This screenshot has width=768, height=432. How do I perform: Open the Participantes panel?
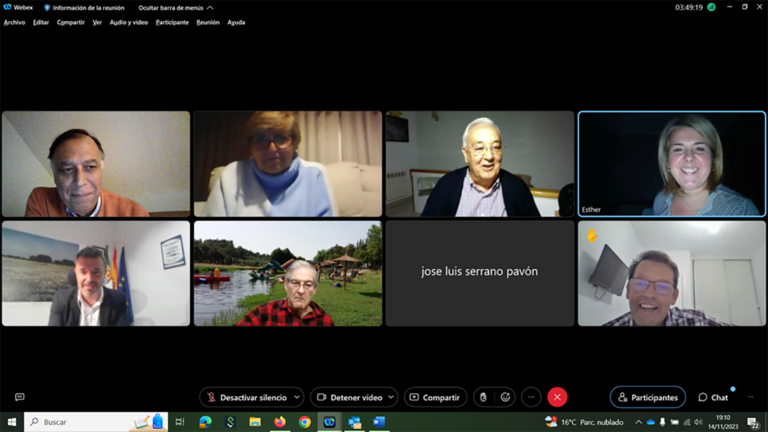pyautogui.click(x=648, y=397)
